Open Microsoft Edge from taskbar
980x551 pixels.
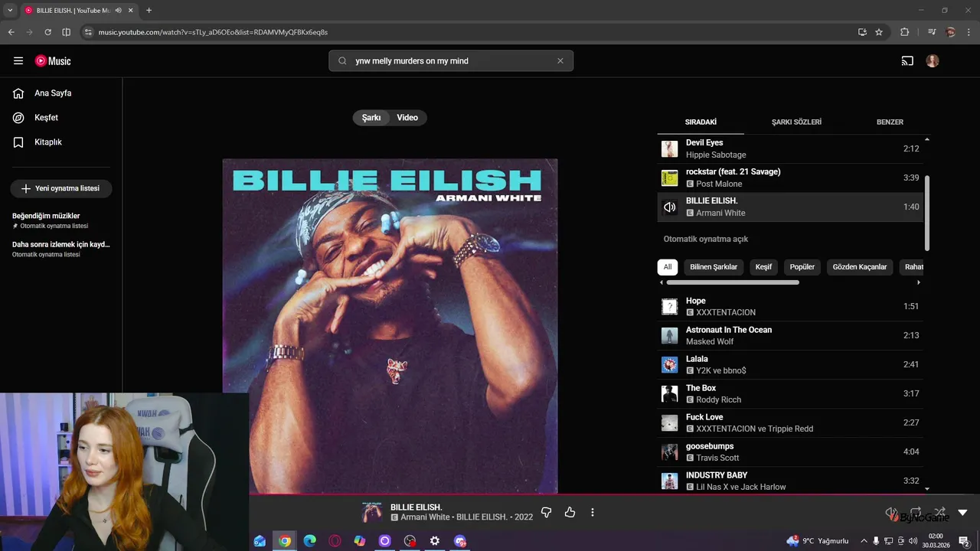[x=310, y=541]
